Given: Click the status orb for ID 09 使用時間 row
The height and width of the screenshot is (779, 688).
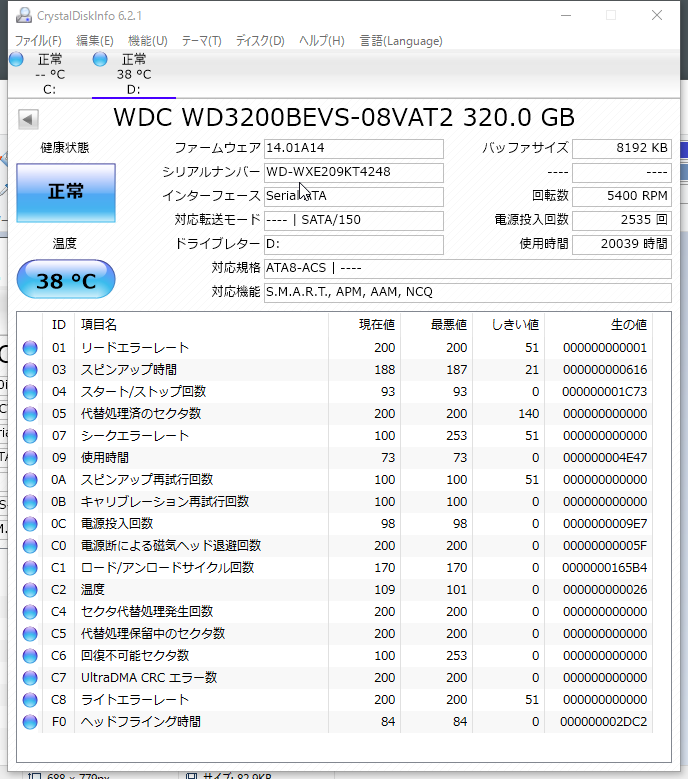Looking at the screenshot, I should (30, 458).
